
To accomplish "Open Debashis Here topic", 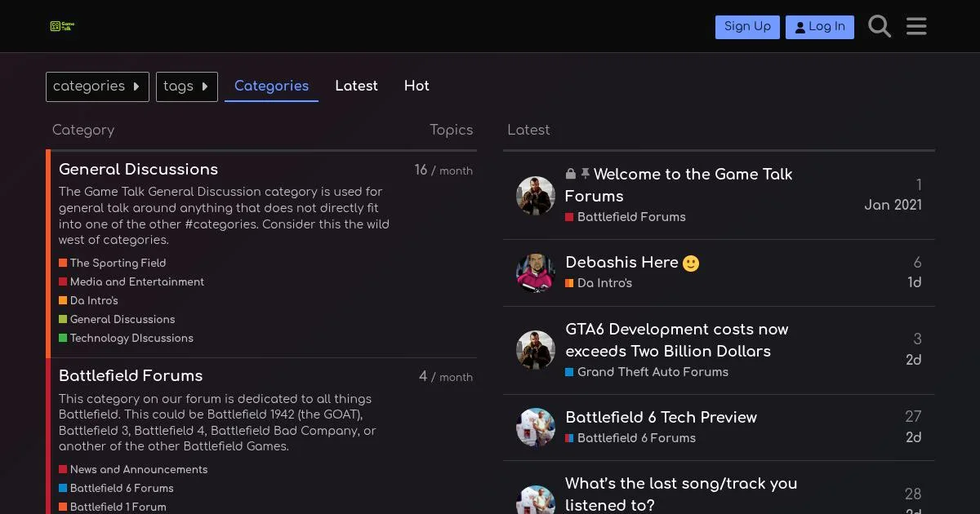I will tap(622, 263).
